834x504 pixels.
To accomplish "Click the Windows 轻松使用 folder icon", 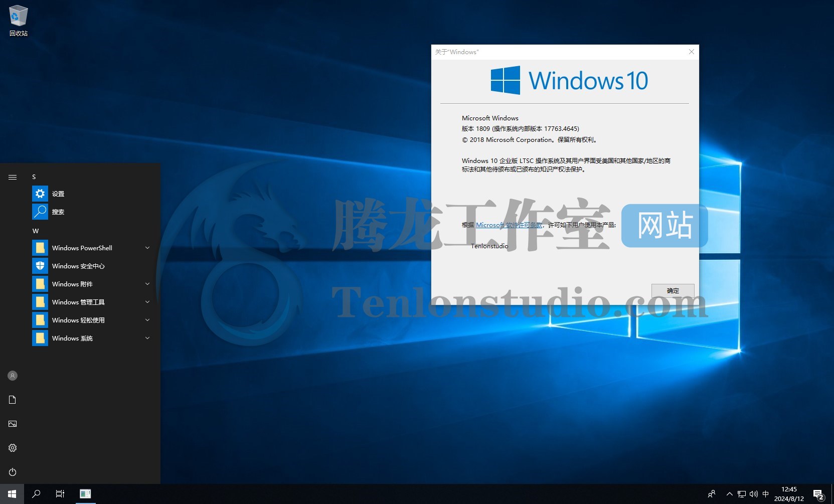I will 40,320.
